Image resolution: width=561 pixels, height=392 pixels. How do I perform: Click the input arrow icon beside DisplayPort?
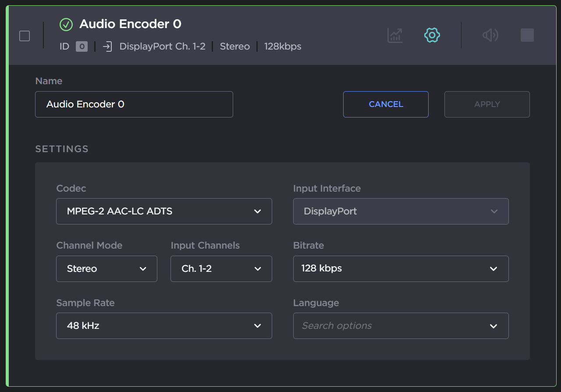point(107,46)
